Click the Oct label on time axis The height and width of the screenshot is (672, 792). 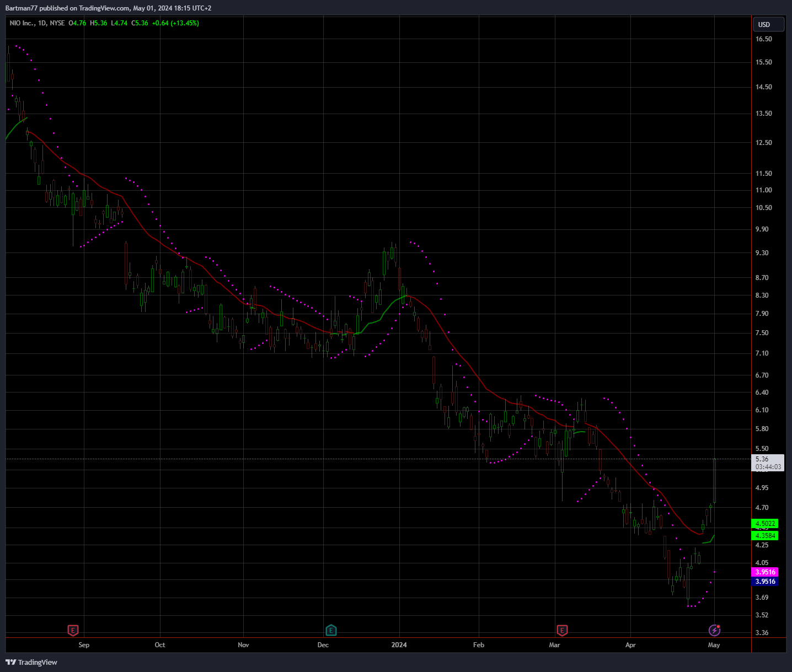(160, 645)
